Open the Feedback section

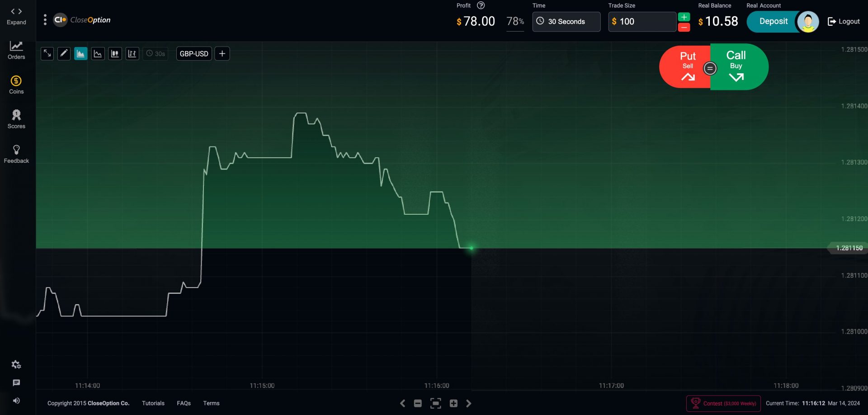[x=16, y=154]
